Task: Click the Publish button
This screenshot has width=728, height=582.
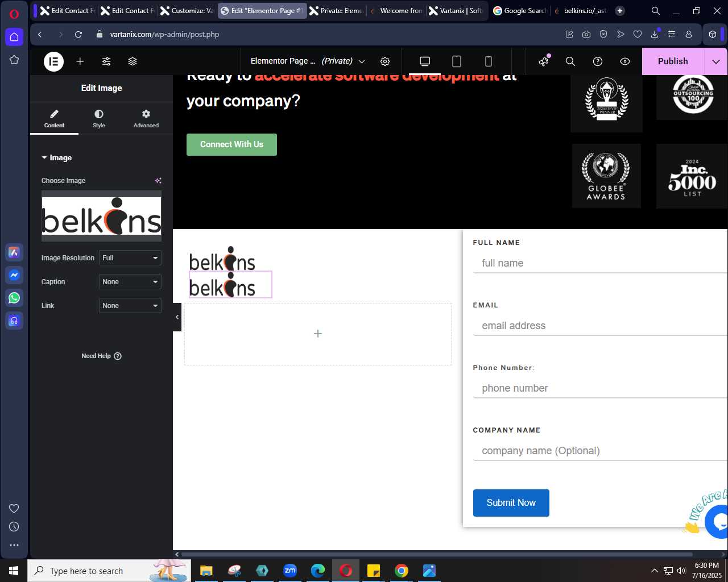Action: [673, 61]
